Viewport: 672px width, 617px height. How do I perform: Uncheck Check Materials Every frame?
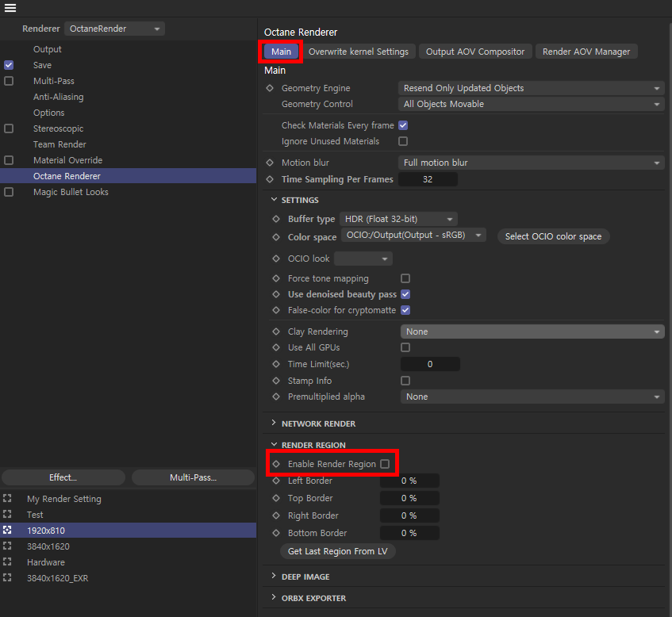point(403,125)
